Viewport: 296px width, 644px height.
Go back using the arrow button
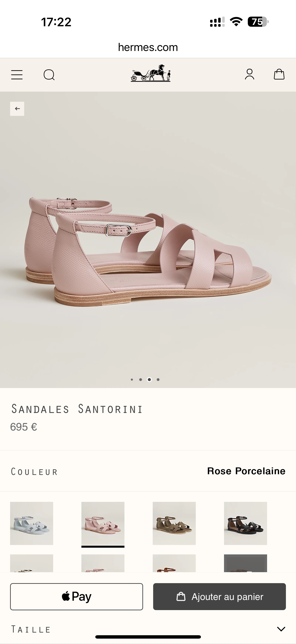point(17,109)
